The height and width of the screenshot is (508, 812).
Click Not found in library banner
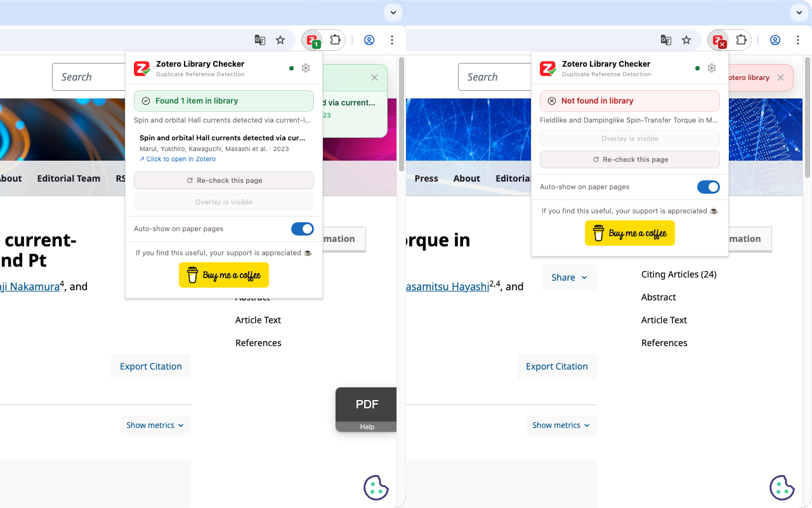(630, 101)
